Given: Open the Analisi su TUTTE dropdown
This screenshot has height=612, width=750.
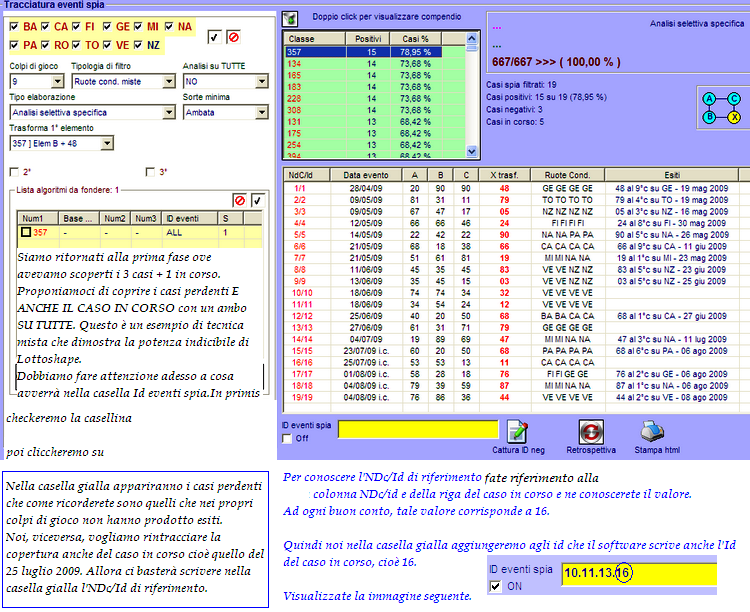Looking at the screenshot, I should coord(262,81).
